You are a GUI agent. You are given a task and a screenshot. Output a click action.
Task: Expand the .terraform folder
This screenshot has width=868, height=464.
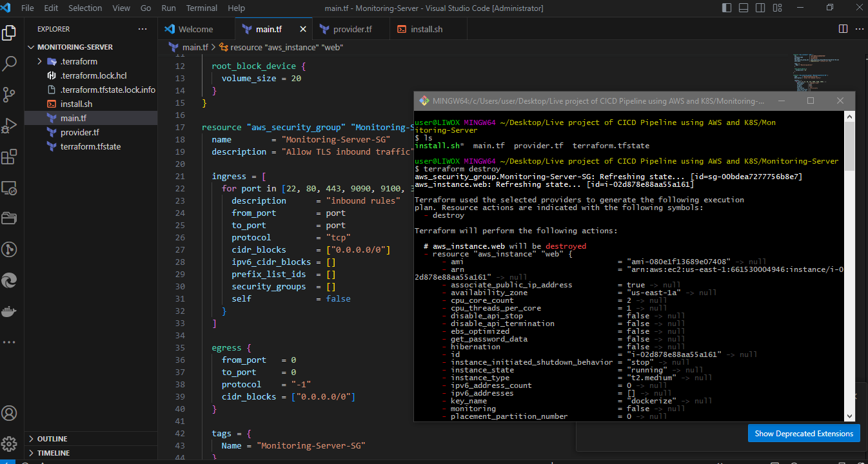click(x=79, y=61)
